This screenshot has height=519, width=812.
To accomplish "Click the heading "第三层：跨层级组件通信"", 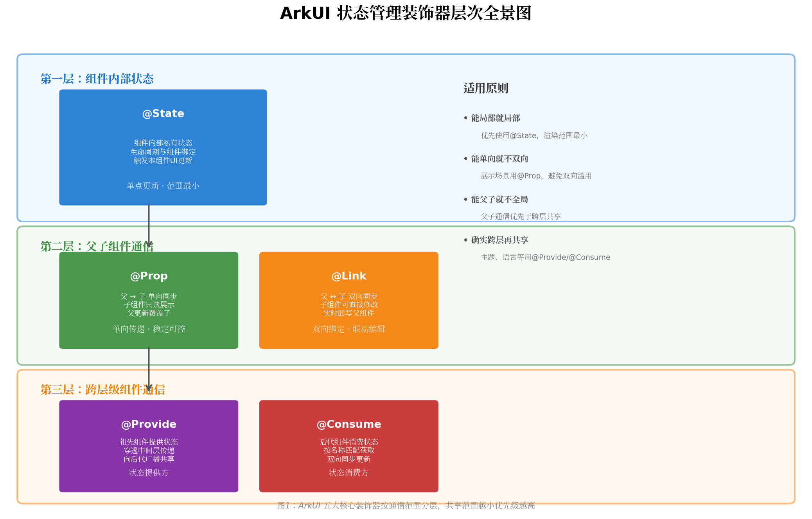I will (103, 389).
